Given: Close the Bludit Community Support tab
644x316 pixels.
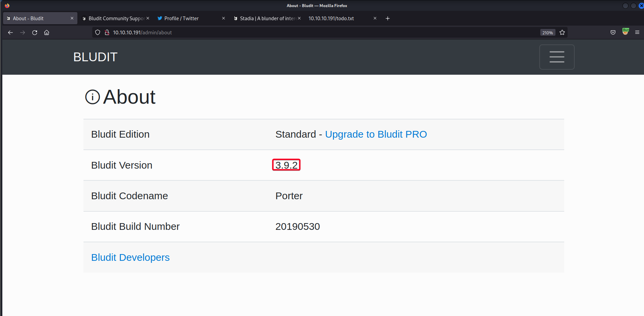Looking at the screenshot, I should tap(148, 19).
